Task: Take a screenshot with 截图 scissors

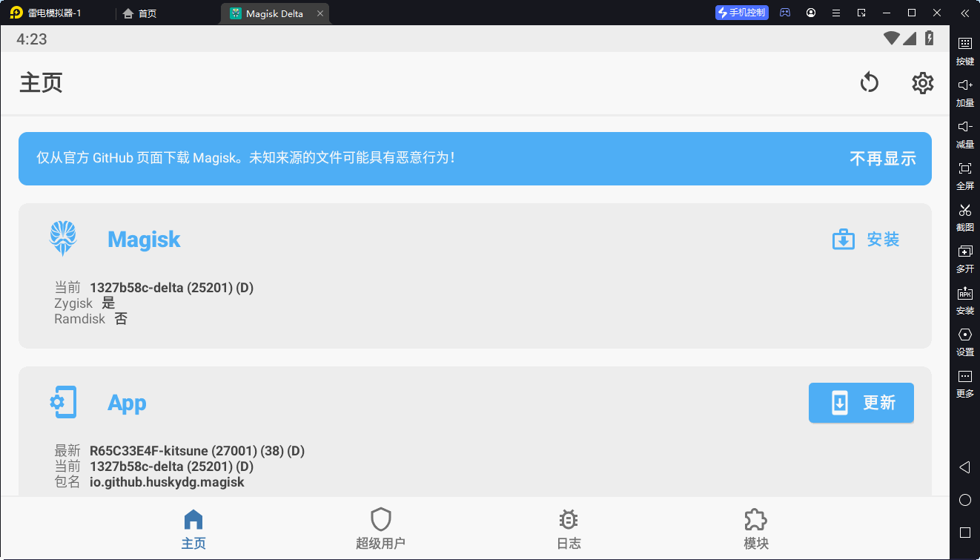Action: click(x=964, y=217)
